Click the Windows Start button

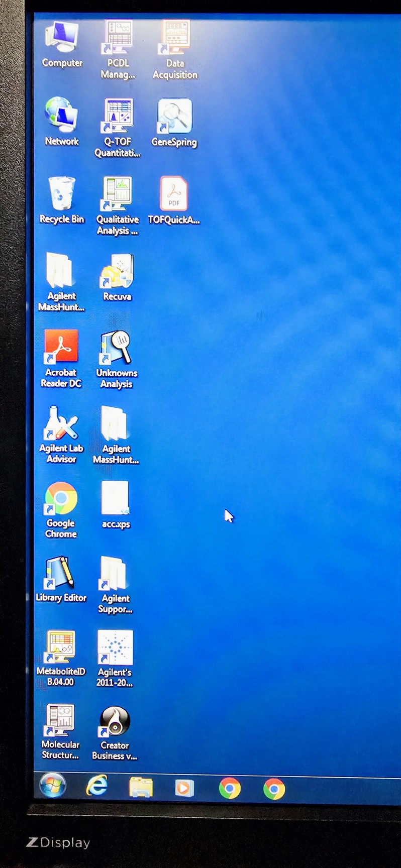[53, 787]
